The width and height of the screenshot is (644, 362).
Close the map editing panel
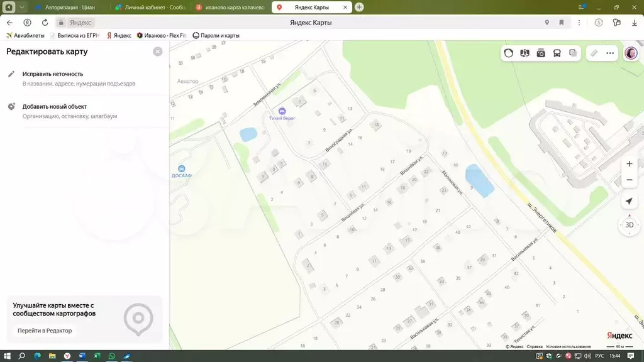[x=158, y=52]
